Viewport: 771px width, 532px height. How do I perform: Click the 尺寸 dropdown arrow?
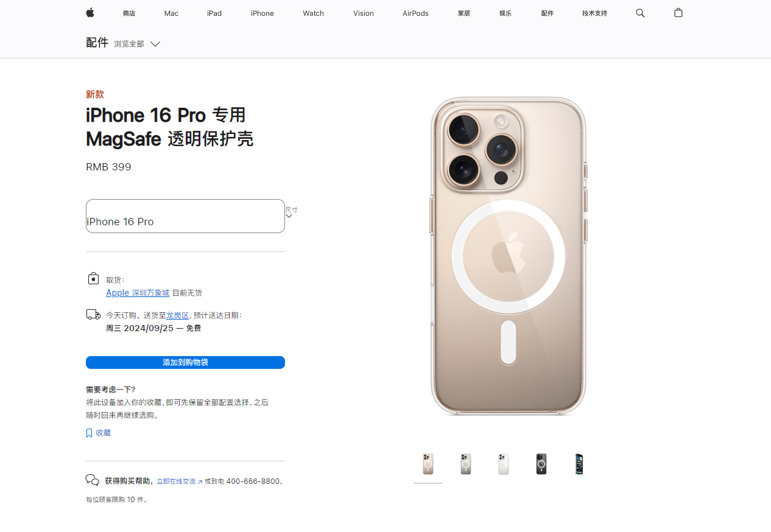289,215
